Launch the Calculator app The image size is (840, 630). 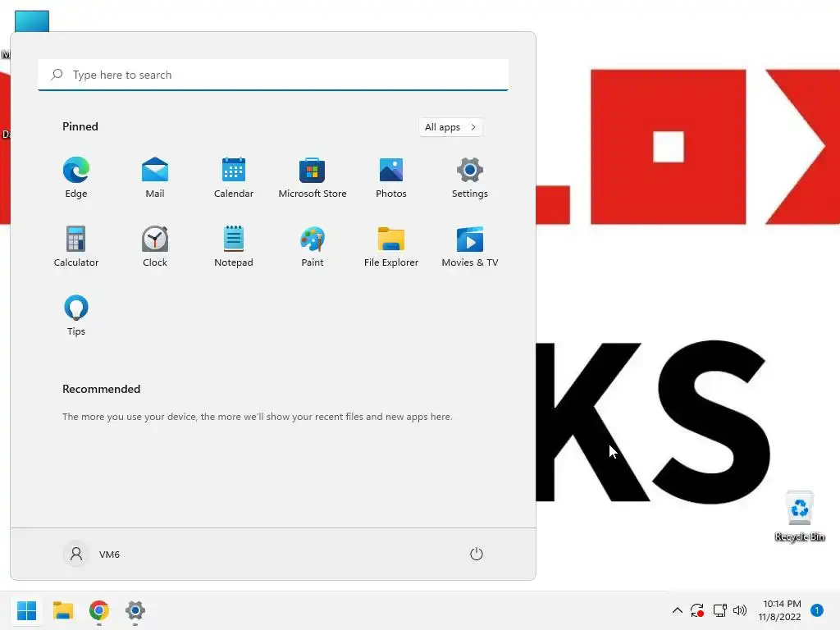pos(76,246)
